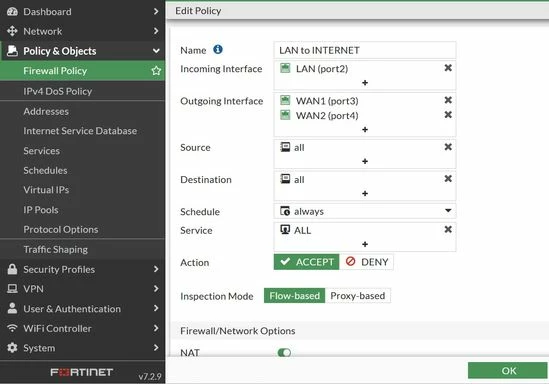The height and width of the screenshot is (384, 549).
Task: Expand User & Authentication chevron
Action: tap(156, 308)
